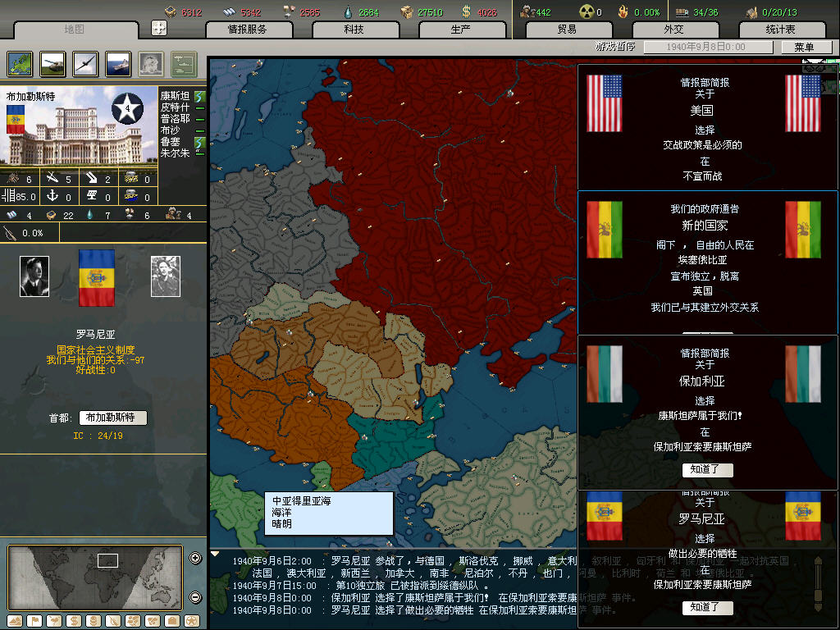840x630 pixels.
Task: Open the Europe map overview icon
Action: click(x=20, y=64)
